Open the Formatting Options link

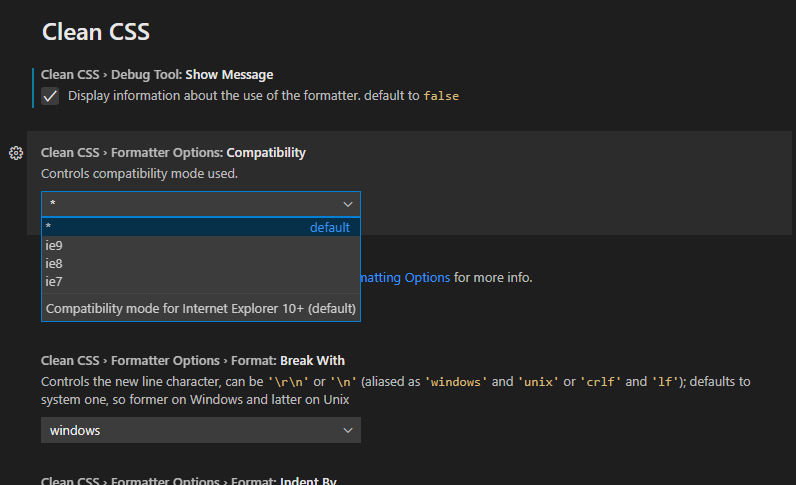point(405,278)
